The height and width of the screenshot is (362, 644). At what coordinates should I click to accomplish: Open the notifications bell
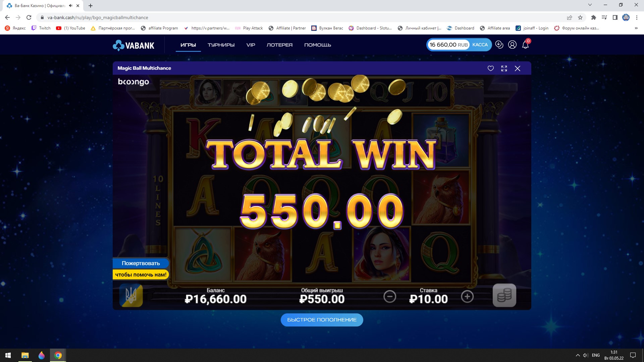coord(526,45)
